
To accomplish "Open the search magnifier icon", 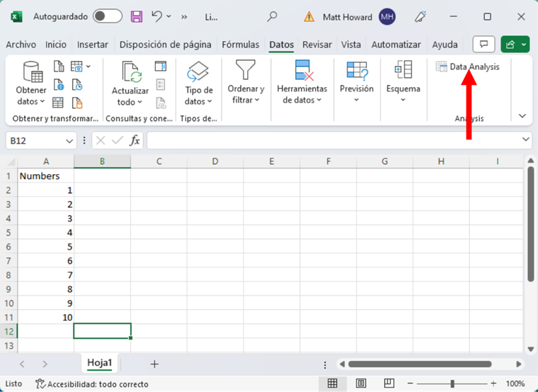I will click(x=272, y=16).
